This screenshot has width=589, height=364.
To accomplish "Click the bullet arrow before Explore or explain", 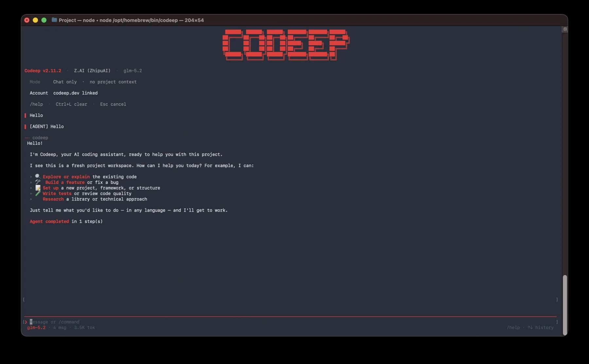I will point(31,177).
